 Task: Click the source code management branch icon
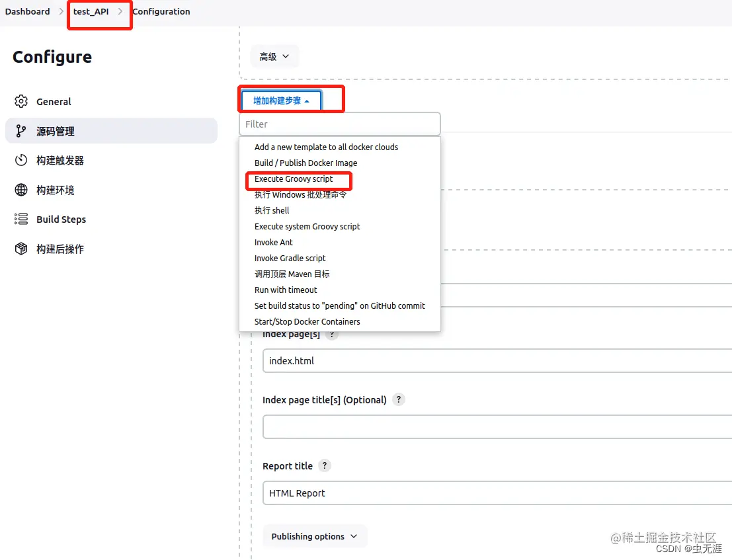tap(21, 131)
